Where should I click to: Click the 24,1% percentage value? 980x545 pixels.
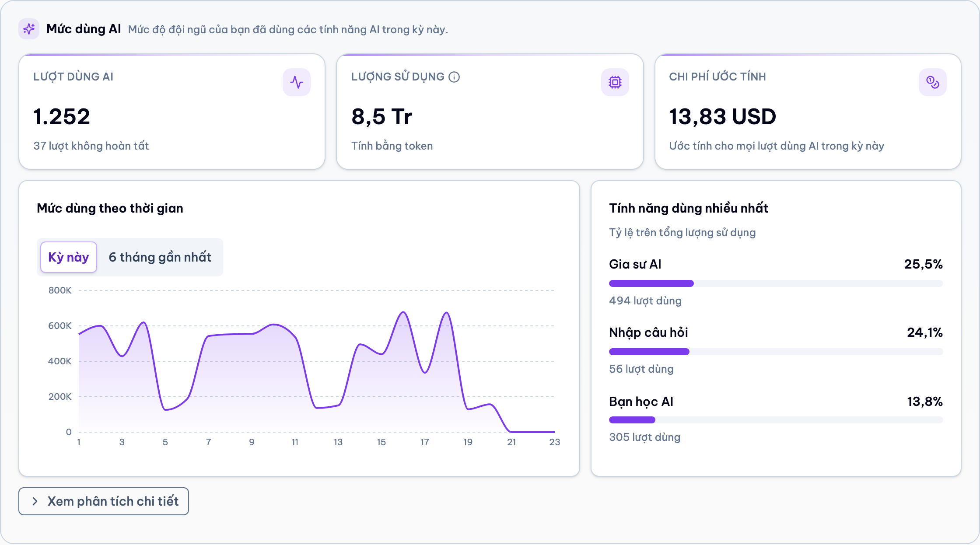click(x=925, y=332)
